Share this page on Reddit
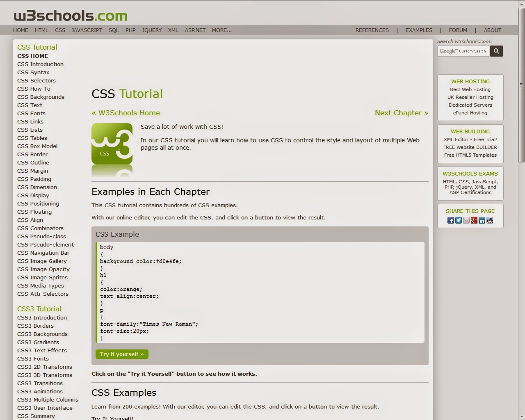Screen dimensions: 525x420 point(490,220)
